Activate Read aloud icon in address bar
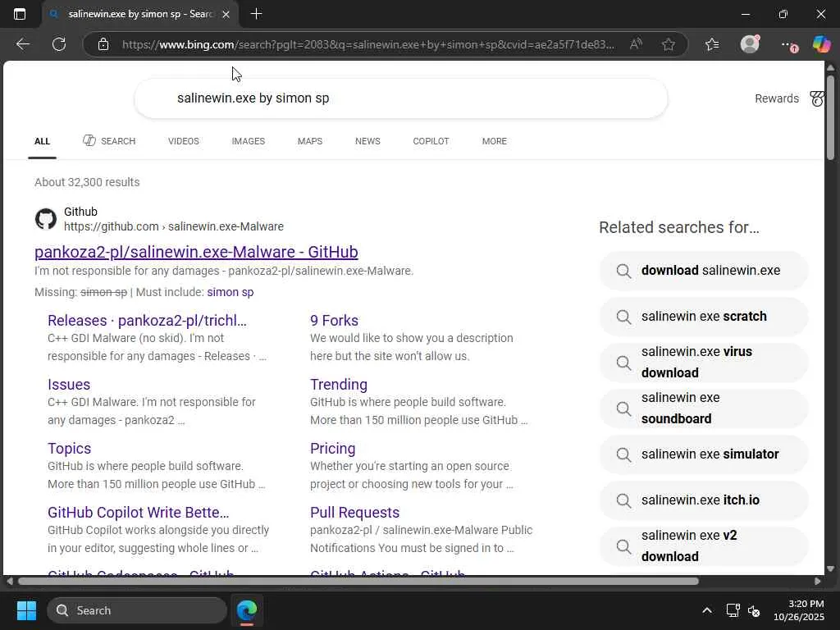This screenshot has height=630, width=840. pyautogui.click(x=636, y=44)
